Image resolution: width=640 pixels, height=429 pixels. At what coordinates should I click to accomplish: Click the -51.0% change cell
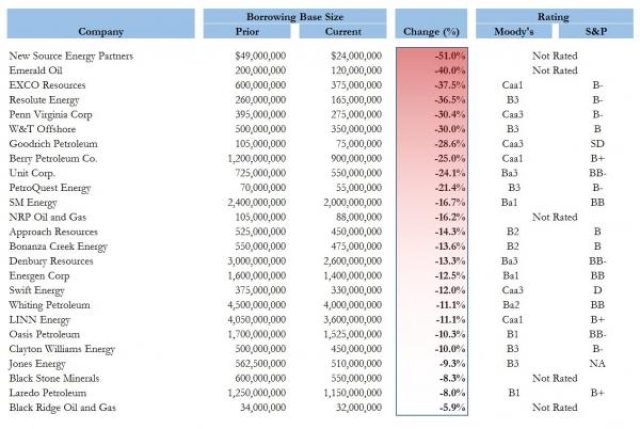point(449,56)
